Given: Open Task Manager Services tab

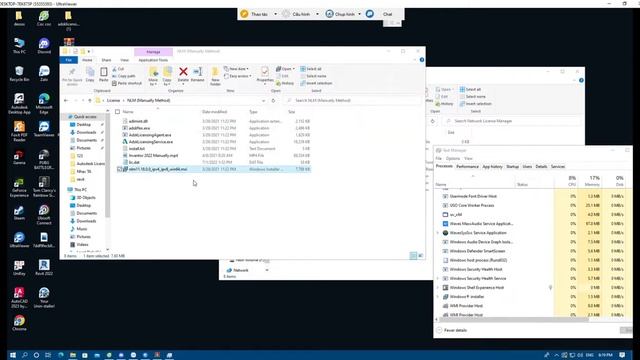Looking at the screenshot, I should [x=558, y=167].
